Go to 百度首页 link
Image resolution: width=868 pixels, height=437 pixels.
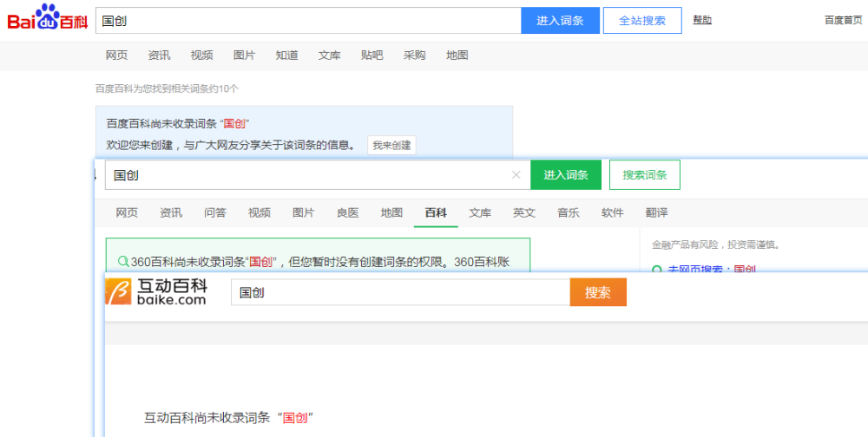point(843,20)
